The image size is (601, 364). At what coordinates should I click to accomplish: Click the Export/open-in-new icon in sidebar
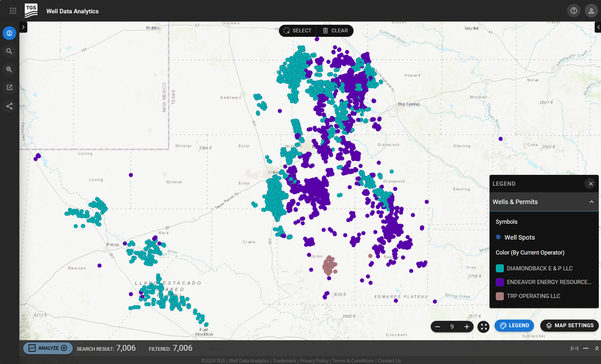pyautogui.click(x=9, y=88)
